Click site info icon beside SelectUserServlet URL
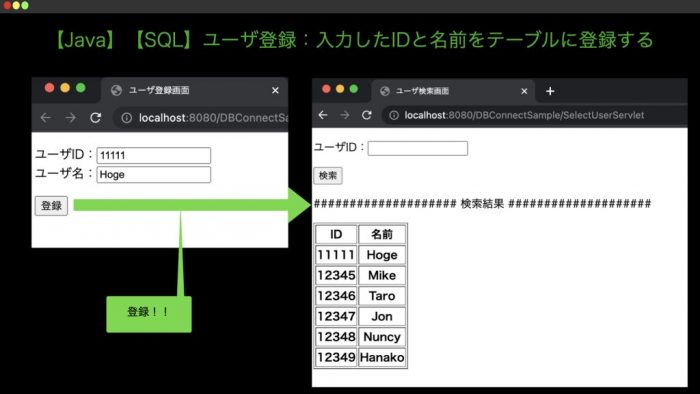 tap(394, 115)
